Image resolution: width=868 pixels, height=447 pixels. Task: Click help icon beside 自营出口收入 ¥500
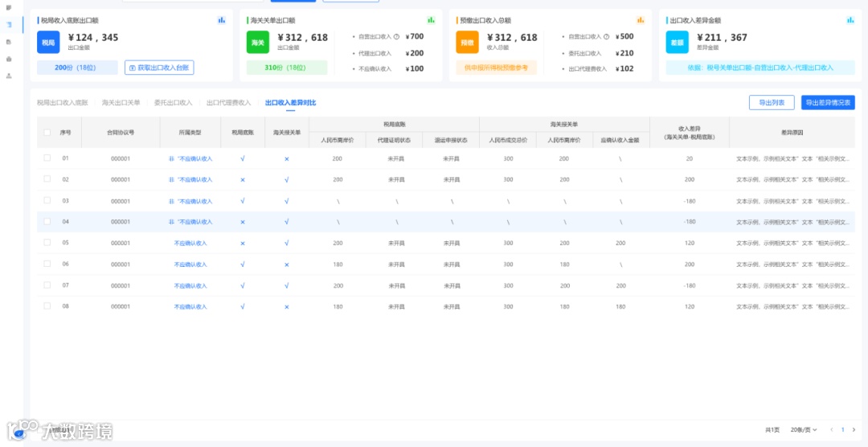tap(606, 36)
